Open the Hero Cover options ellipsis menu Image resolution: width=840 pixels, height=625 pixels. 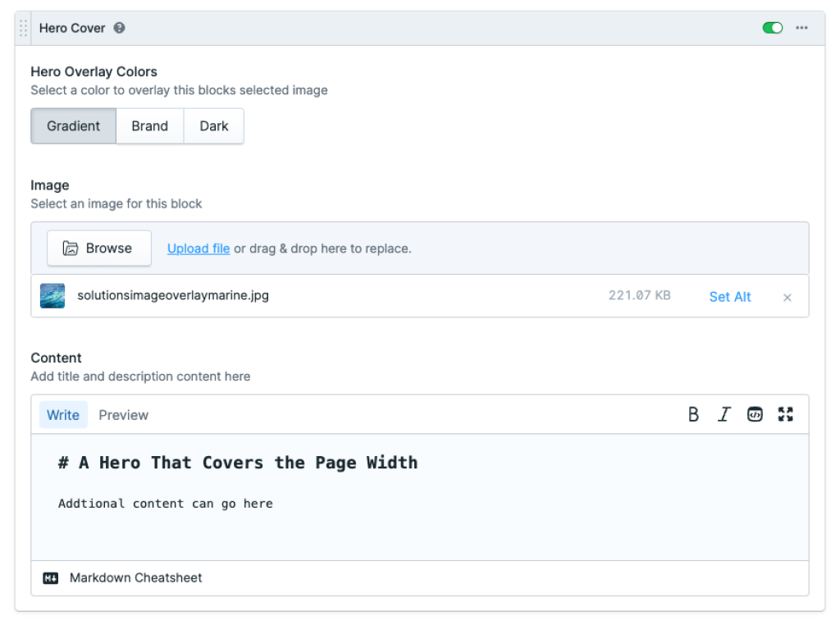801,27
